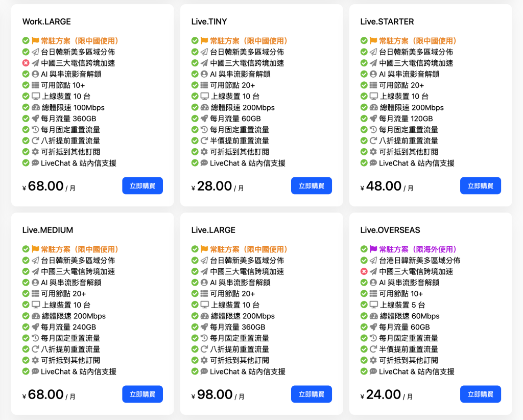Click the gear icon in the Live.STARTER card
This screenshot has height=420, width=523.
tap(373, 152)
